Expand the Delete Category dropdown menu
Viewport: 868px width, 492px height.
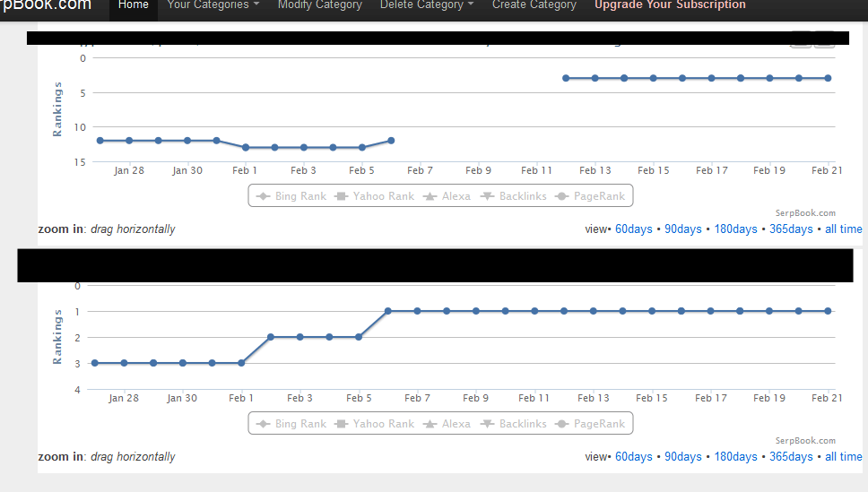[x=426, y=5]
